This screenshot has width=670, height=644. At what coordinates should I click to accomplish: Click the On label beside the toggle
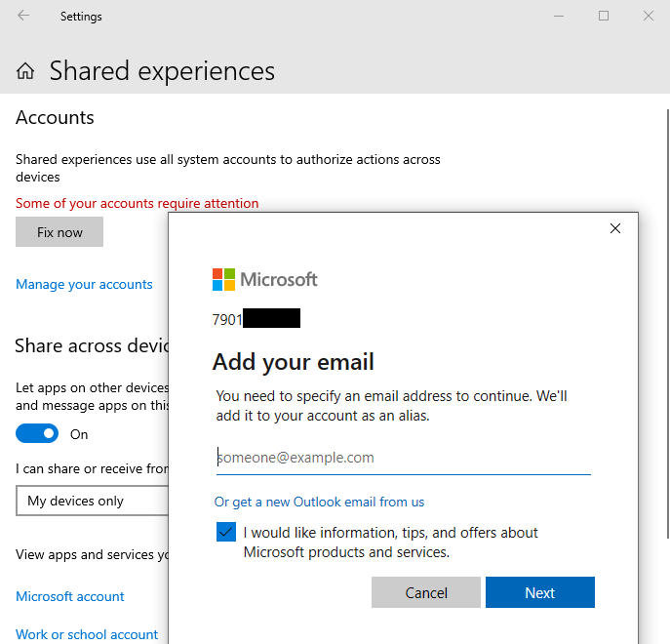(x=79, y=434)
